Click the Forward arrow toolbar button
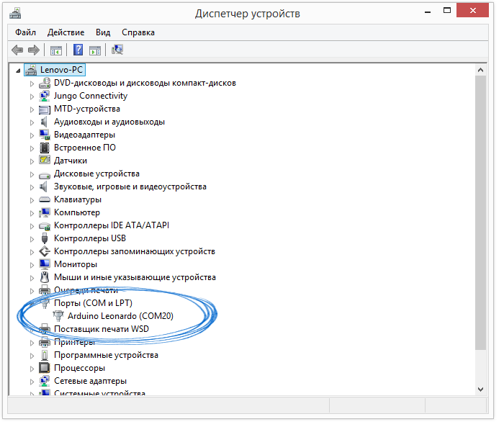504x432 pixels. [x=33, y=50]
